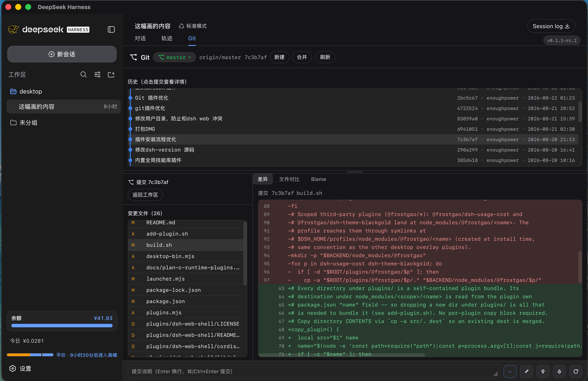Viewport: 588px width, 381px height.
Task: Select package-lock.json in changed files
Action: (x=186, y=290)
